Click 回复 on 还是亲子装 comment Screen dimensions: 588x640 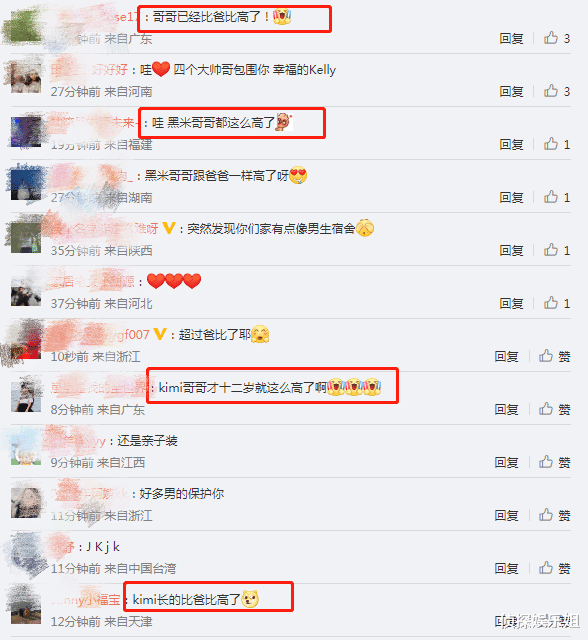coord(506,462)
